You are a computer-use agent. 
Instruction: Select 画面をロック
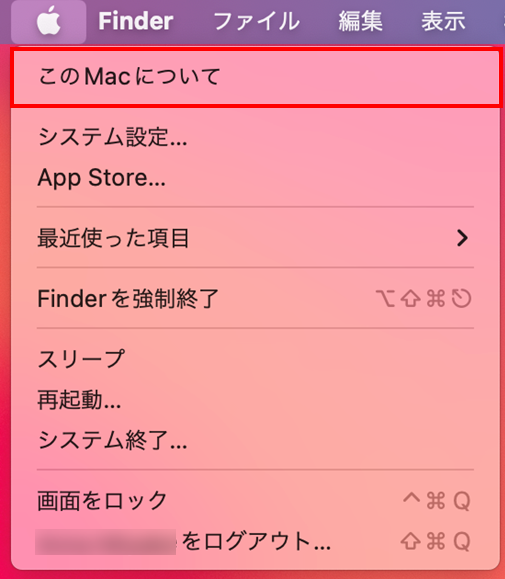255,501
